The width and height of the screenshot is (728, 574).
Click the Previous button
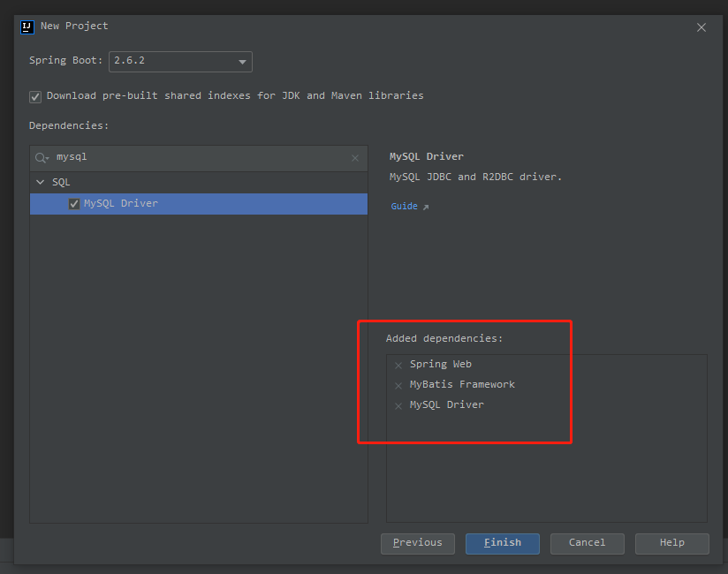pyautogui.click(x=417, y=543)
